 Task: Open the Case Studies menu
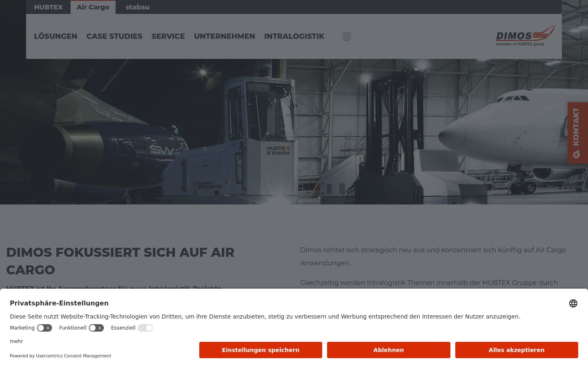point(114,36)
